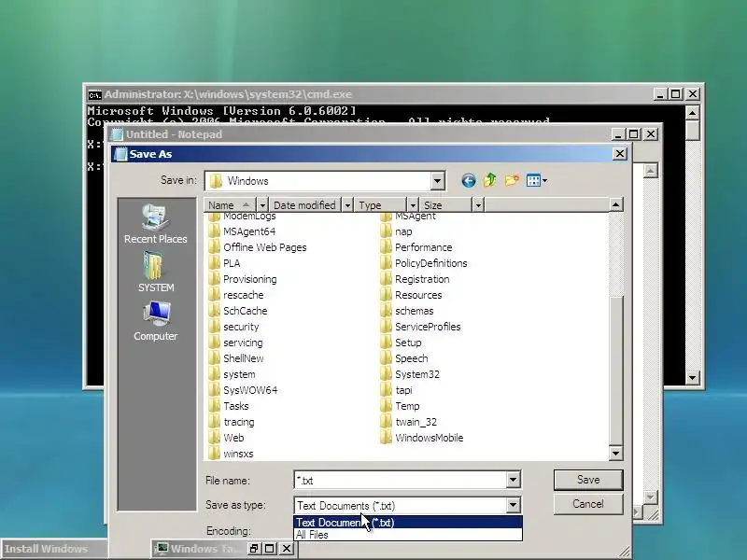This screenshot has width=747, height=560.
Task: Select the Provisioning folder
Action: click(243, 279)
